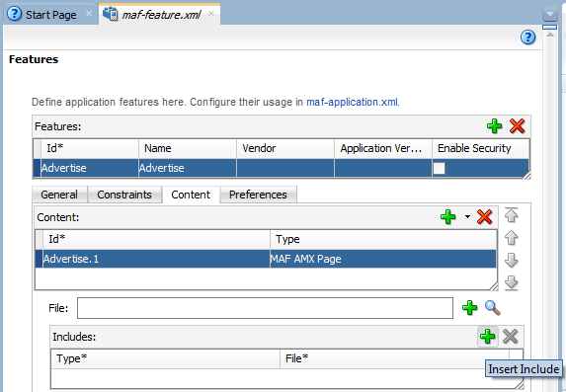Click the Vendor column header

[285, 148]
